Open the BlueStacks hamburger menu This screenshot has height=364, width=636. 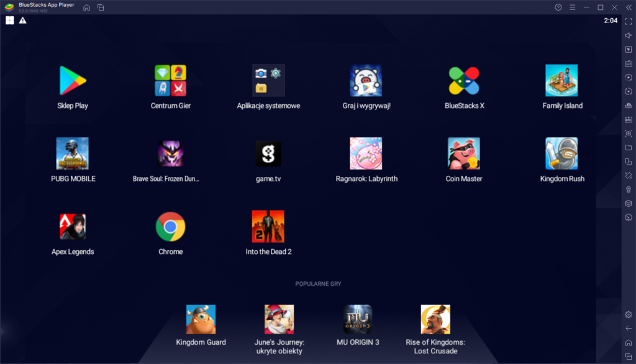pos(573,7)
